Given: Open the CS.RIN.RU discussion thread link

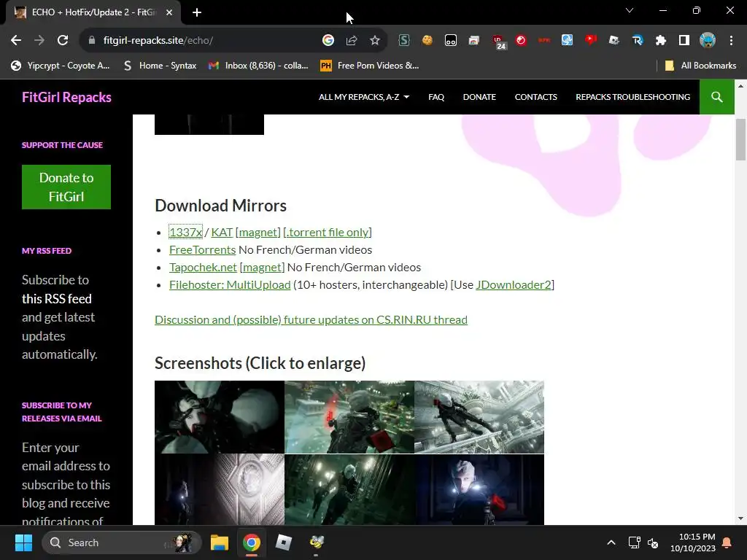Looking at the screenshot, I should point(311,320).
